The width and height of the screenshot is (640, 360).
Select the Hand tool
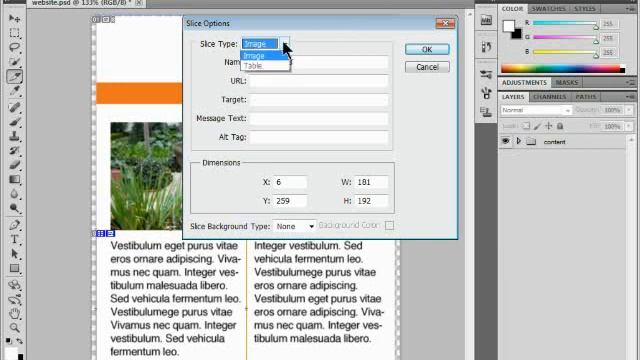click(x=14, y=314)
